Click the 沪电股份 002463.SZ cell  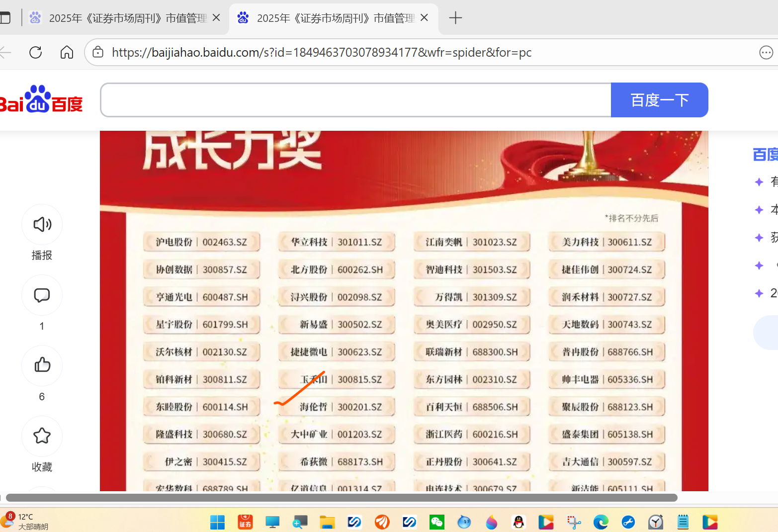click(201, 242)
